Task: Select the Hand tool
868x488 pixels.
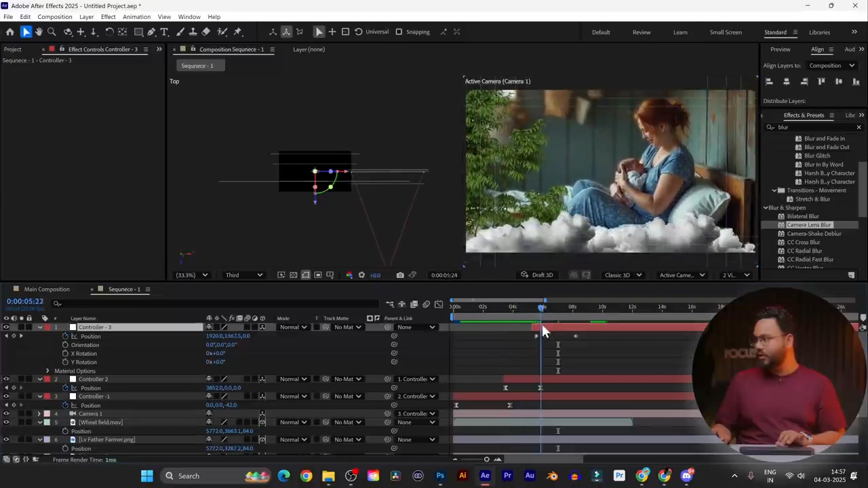Action: tap(39, 32)
